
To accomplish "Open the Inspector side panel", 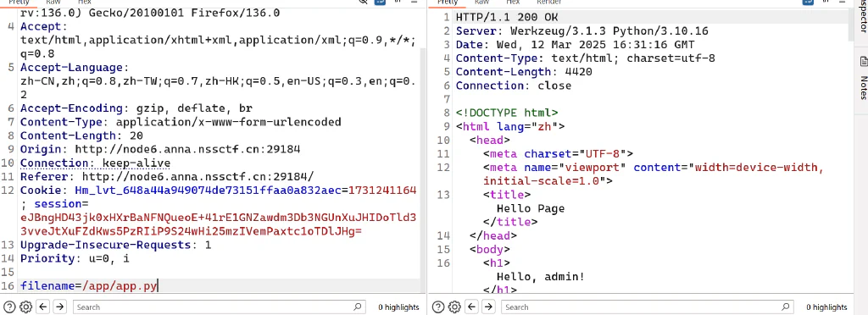I will click(x=863, y=17).
